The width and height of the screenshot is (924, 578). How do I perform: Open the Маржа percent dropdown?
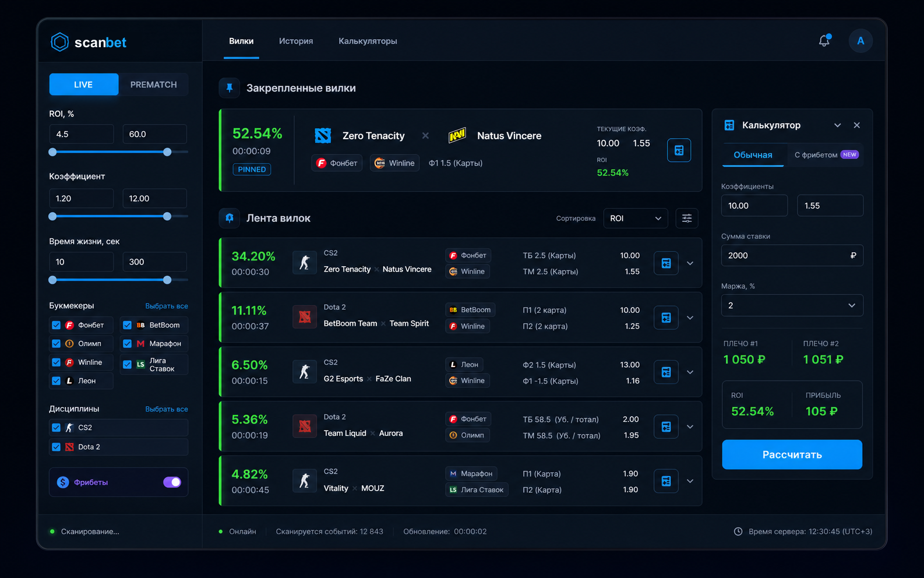(792, 305)
